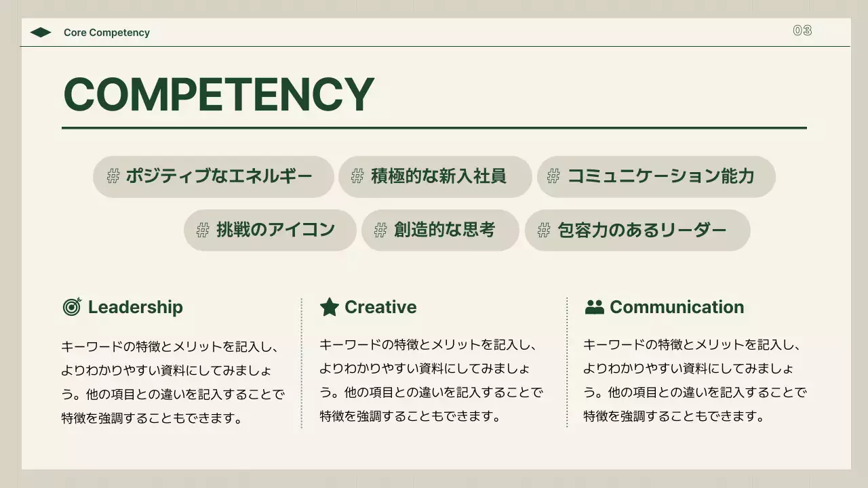Image resolution: width=868 pixels, height=488 pixels.
Task: Click the target icon beside Leadership
Action: pyautogui.click(x=72, y=307)
